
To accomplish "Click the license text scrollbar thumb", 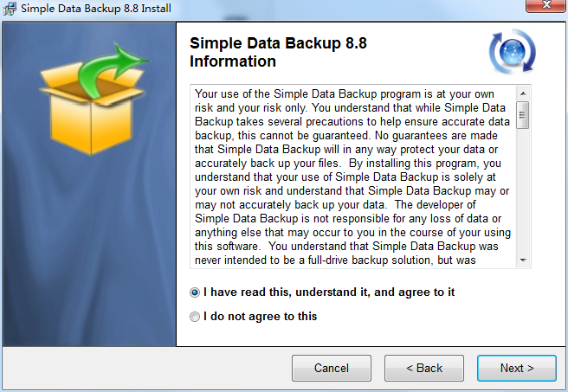I will [523, 115].
